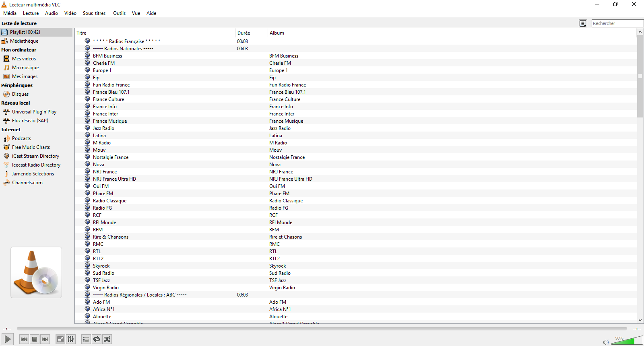The image size is (644, 346).
Task: Stop playback button
Action: pos(35,339)
